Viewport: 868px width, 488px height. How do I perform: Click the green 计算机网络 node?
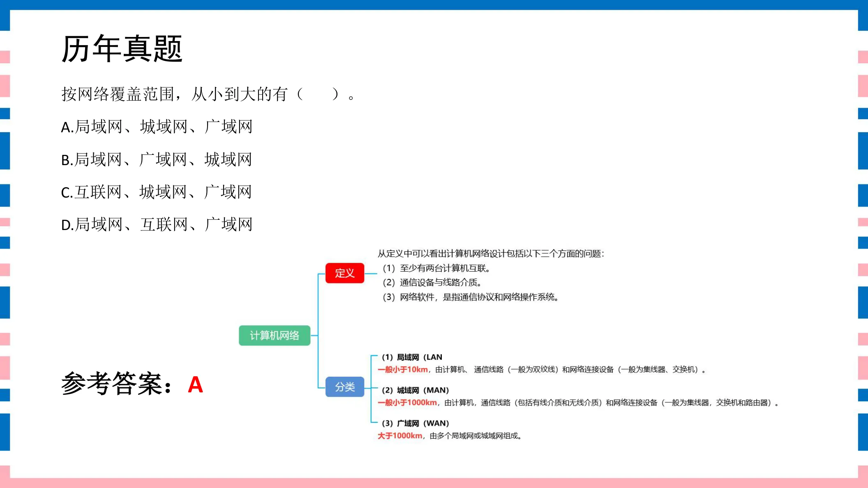[275, 336]
